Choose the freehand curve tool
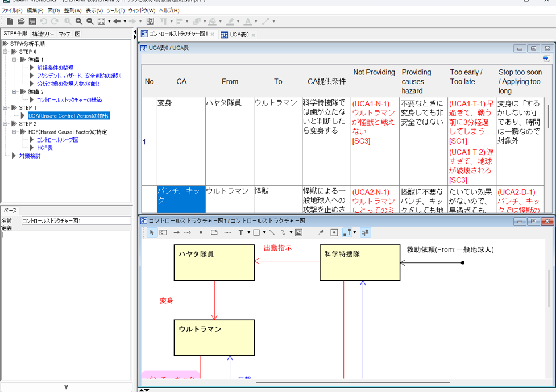The height and width of the screenshot is (392, 556). tap(283, 232)
